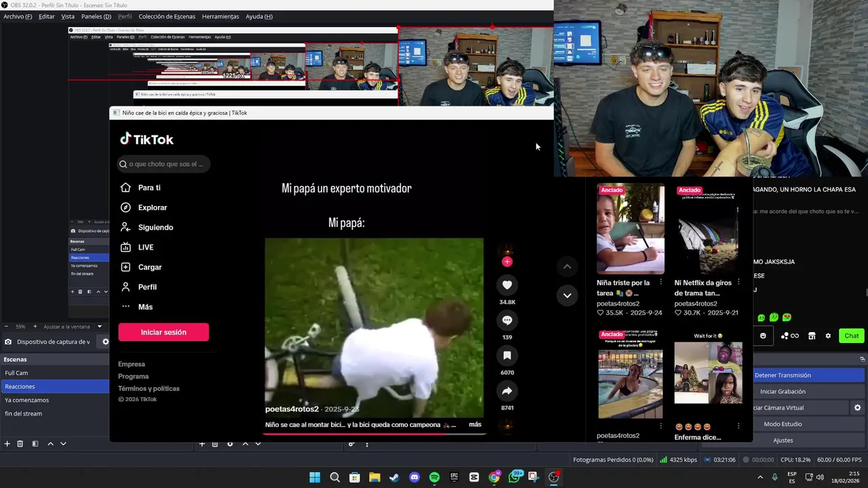Viewport: 868px width, 488px height.
Task: Open the Niña triste por la tarea thumbnail
Action: coord(631,229)
